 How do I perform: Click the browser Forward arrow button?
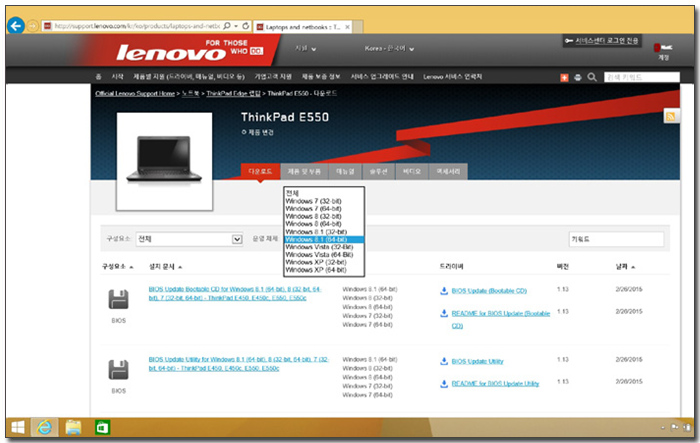33,26
